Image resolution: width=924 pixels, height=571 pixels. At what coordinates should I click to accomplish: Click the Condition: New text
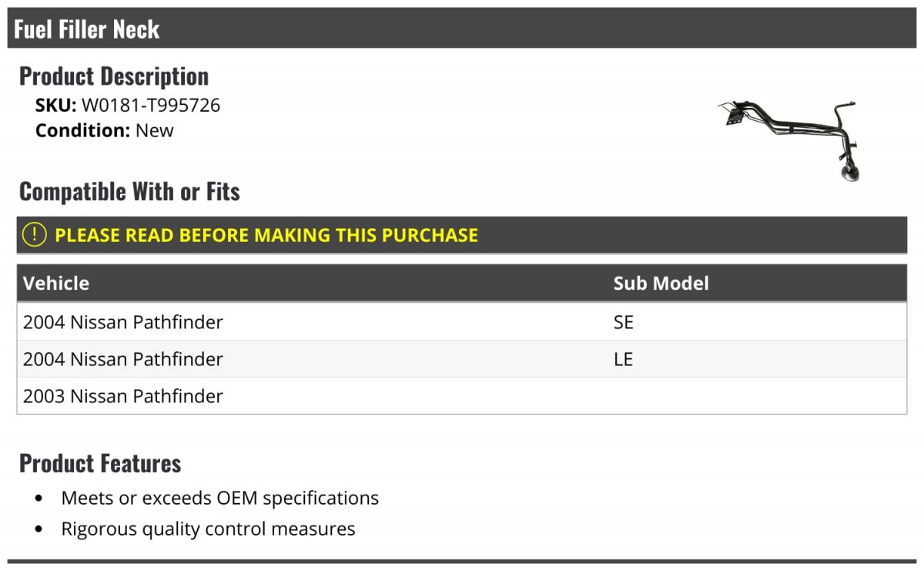pos(105,130)
